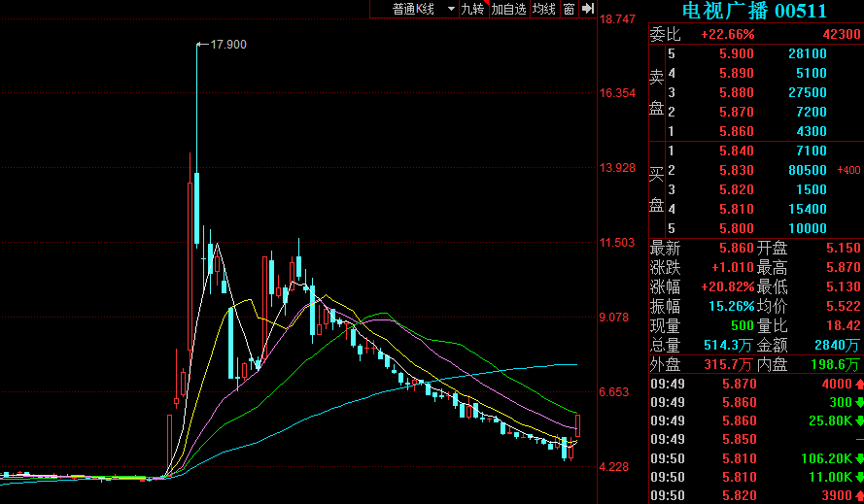
Task: Click the 均价 average price 5.522
Action: 843,306
